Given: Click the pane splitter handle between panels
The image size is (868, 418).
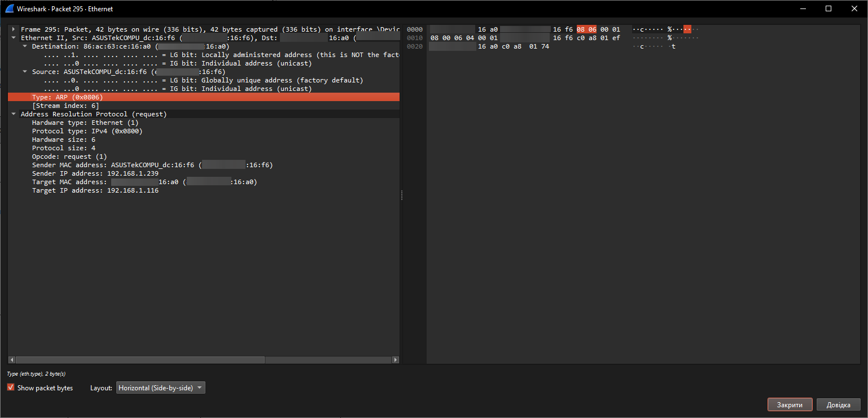Looking at the screenshot, I should 402,195.
